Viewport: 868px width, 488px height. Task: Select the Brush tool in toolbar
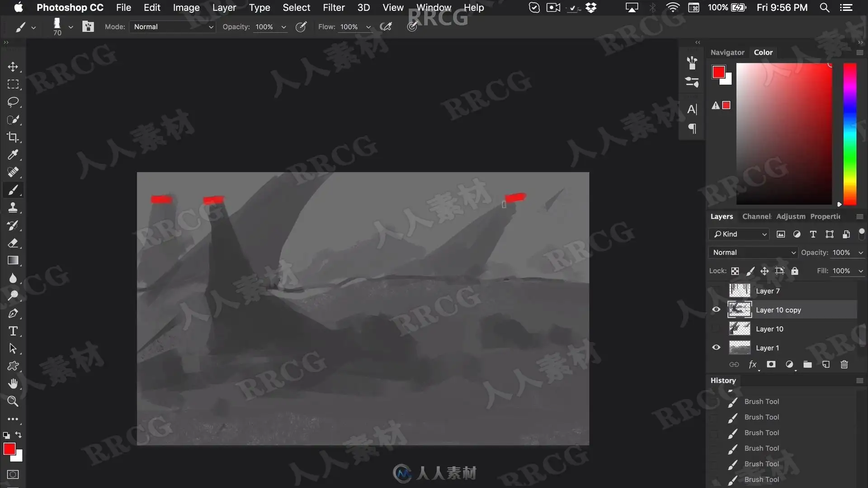pyautogui.click(x=13, y=190)
